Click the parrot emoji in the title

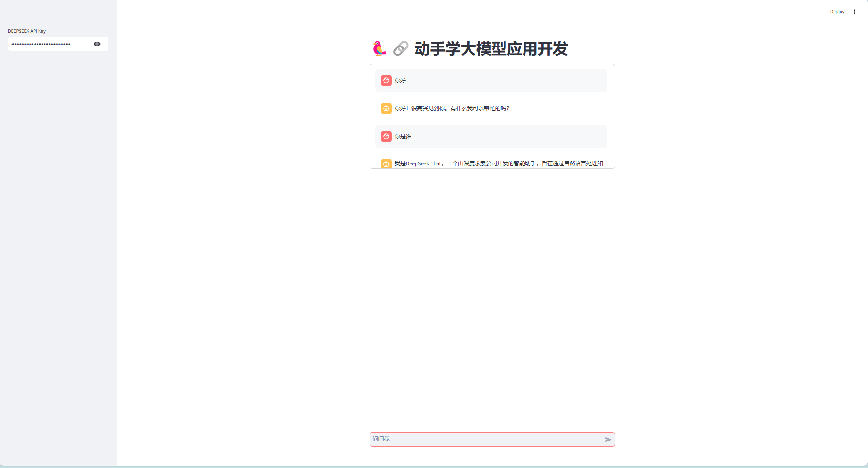[x=379, y=48]
